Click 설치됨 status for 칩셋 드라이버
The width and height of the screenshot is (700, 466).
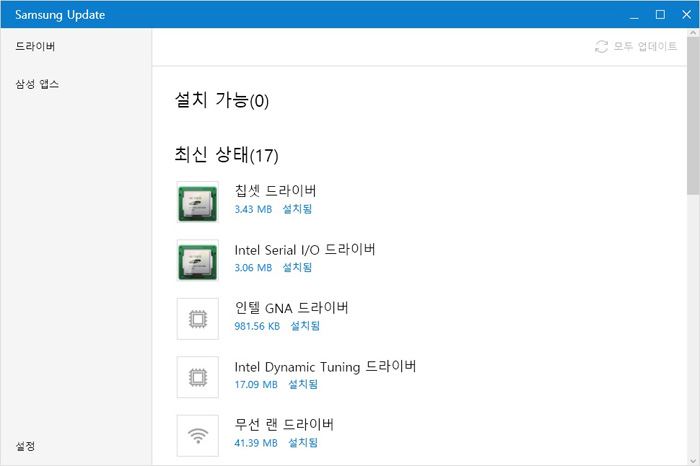tap(297, 209)
